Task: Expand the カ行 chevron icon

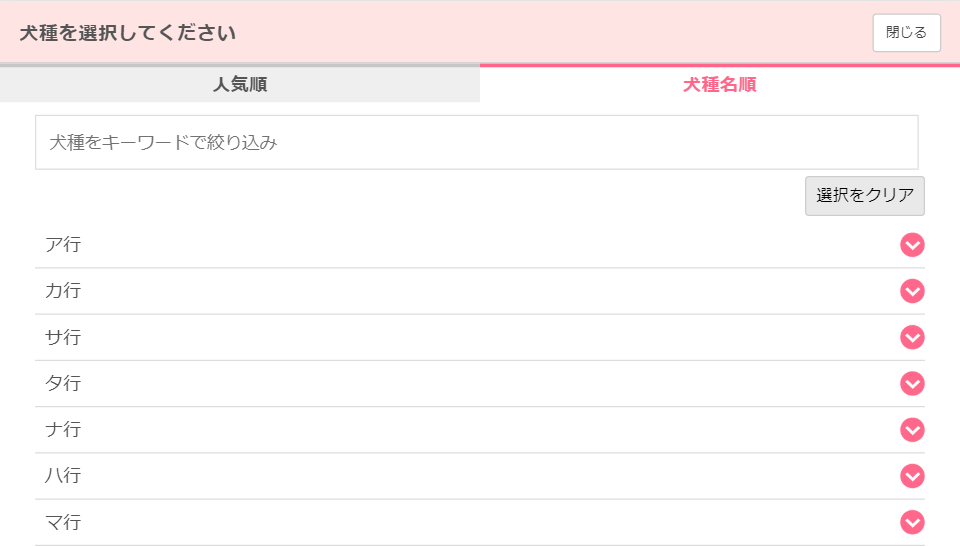Action: (x=912, y=291)
